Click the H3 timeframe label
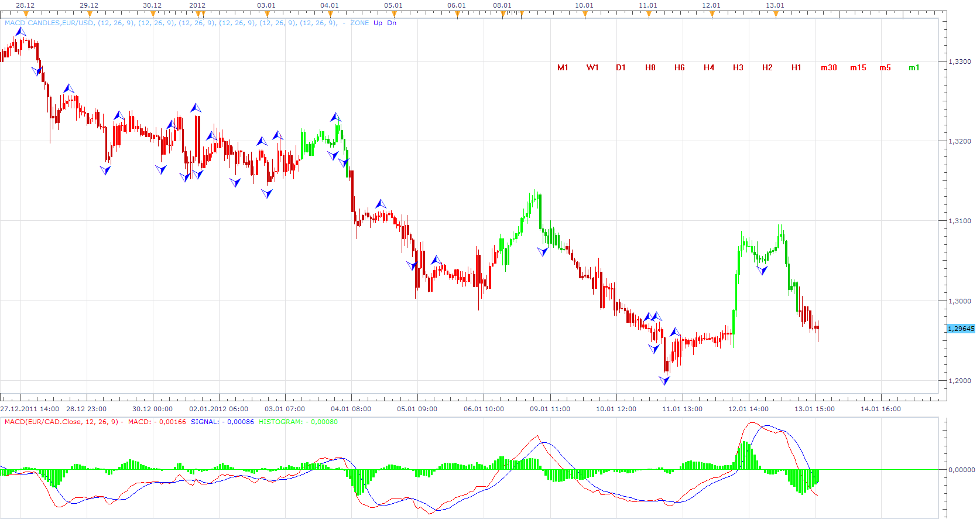The image size is (980, 519). (738, 68)
